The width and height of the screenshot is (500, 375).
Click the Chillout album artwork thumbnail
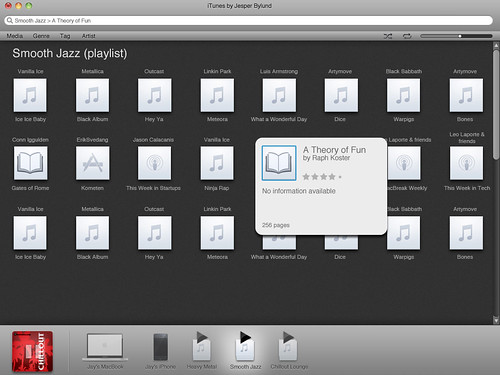[32, 351]
